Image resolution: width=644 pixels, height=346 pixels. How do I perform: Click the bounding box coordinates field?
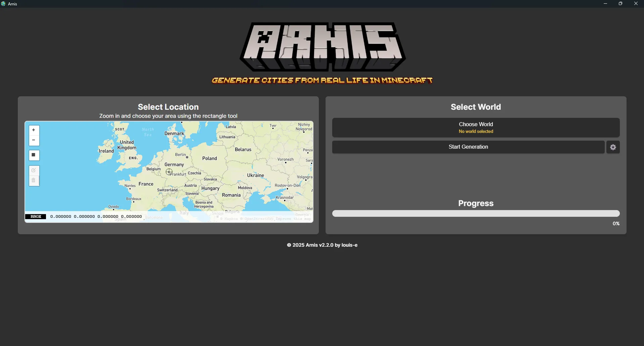pyautogui.click(x=96, y=217)
